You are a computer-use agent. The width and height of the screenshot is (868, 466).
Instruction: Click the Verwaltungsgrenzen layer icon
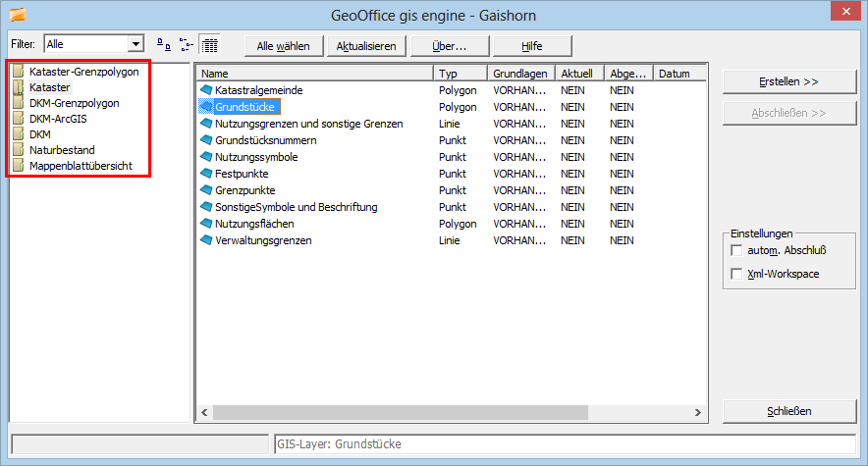[x=206, y=240]
